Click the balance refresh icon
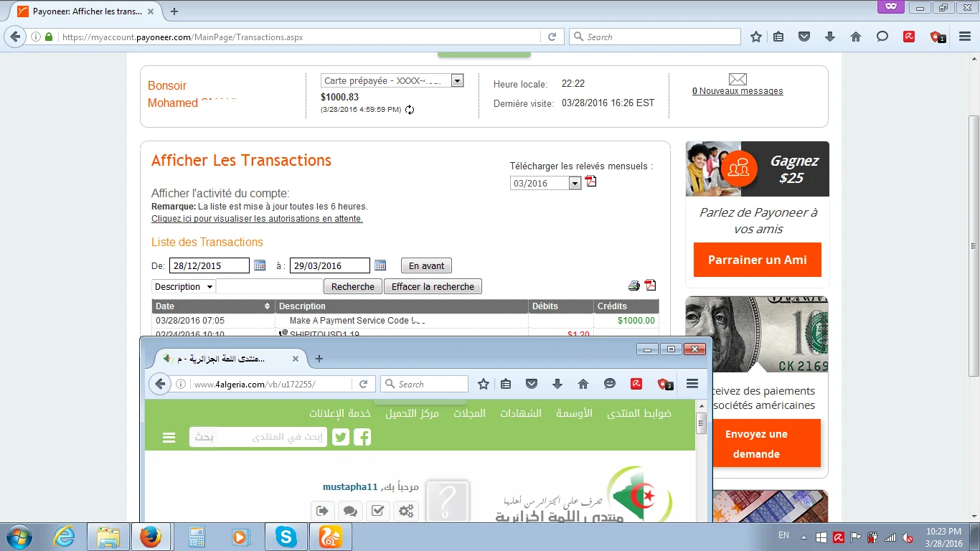The image size is (980, 551). pyautogui.click(x=410, y=110)
